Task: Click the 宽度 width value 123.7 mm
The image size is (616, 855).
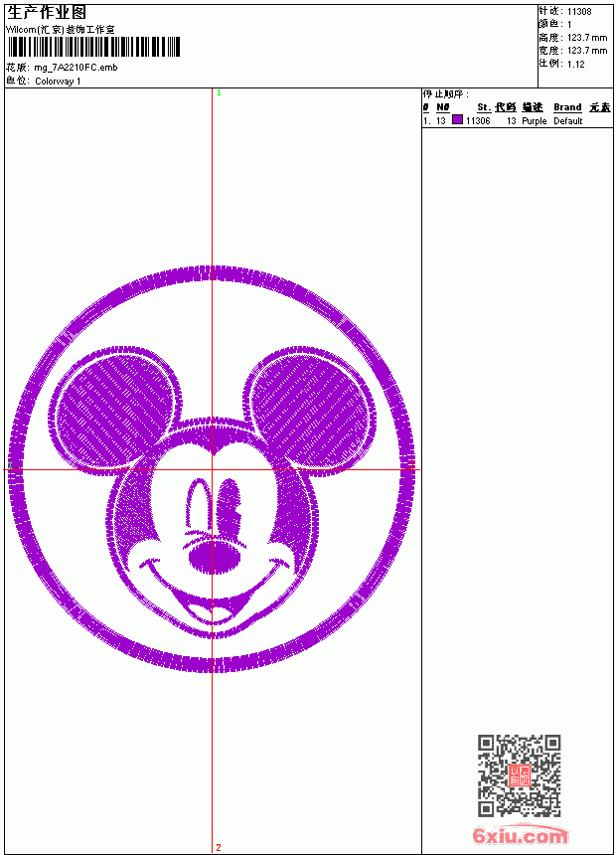Action: (587, 51)
